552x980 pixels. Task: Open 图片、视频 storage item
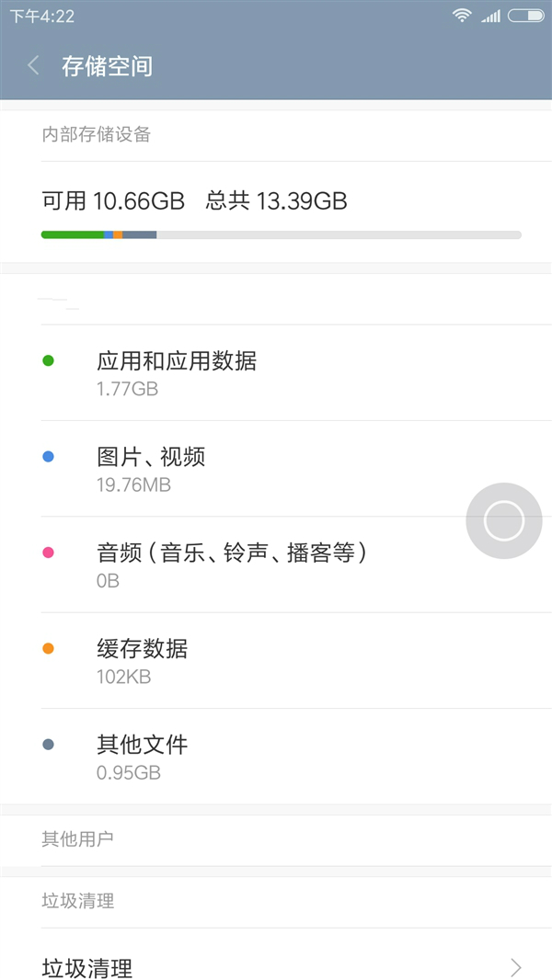[x=151, y=457]
